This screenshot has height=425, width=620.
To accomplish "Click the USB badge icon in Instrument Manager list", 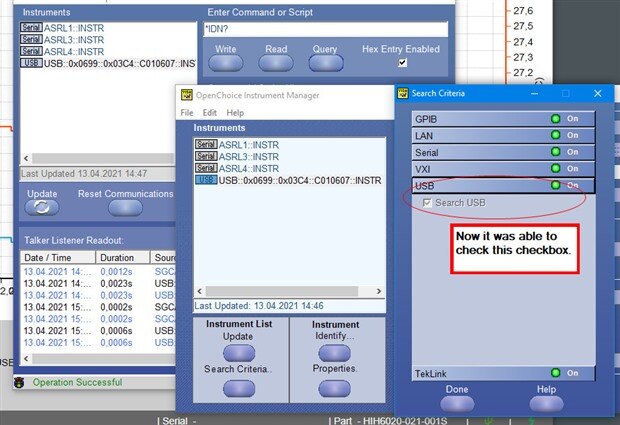I will click(206, 180).
